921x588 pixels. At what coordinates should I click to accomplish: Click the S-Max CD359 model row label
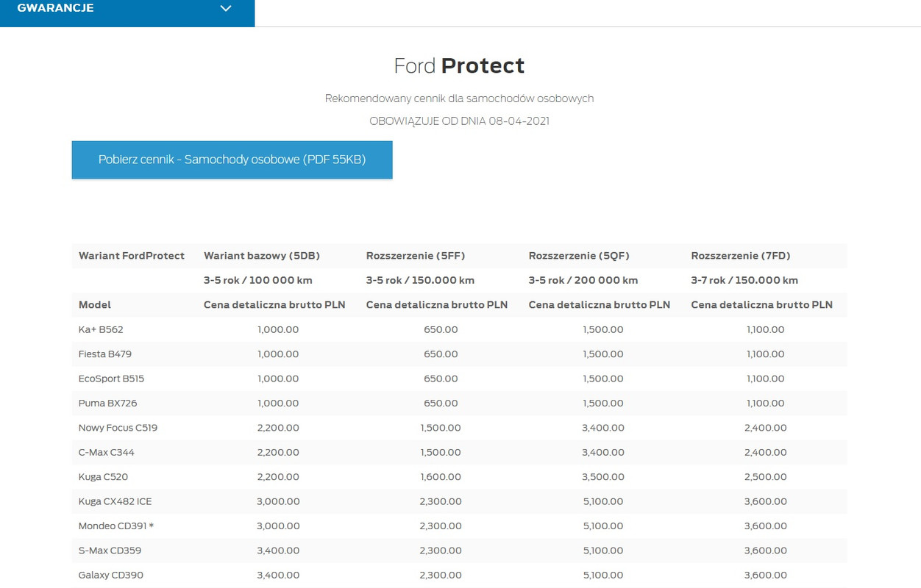(110, 551)
